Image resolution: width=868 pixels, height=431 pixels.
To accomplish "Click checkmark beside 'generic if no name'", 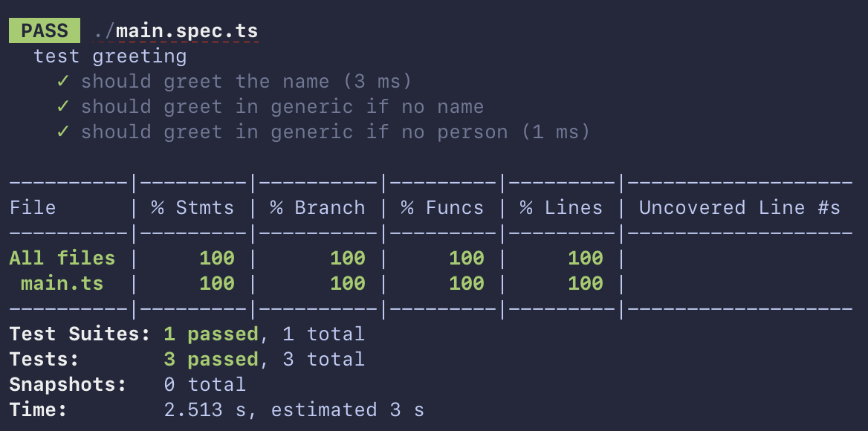I will [x=63, y=107].
